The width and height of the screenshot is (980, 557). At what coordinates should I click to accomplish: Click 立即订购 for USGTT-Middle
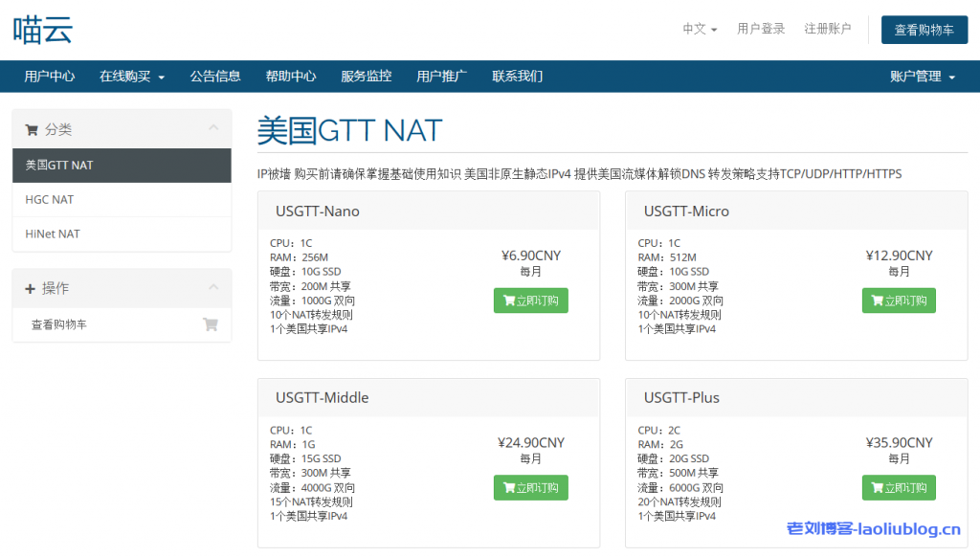pos(530,487)
